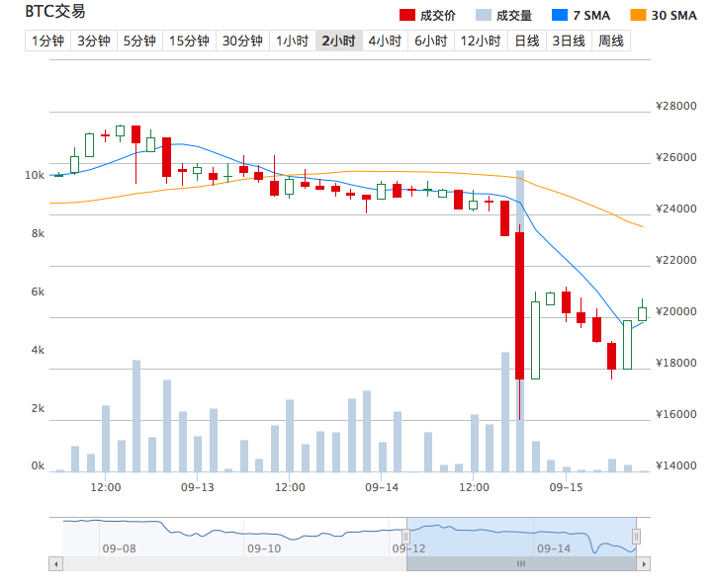Click the navigator left range handle

[x=406, y=537]
